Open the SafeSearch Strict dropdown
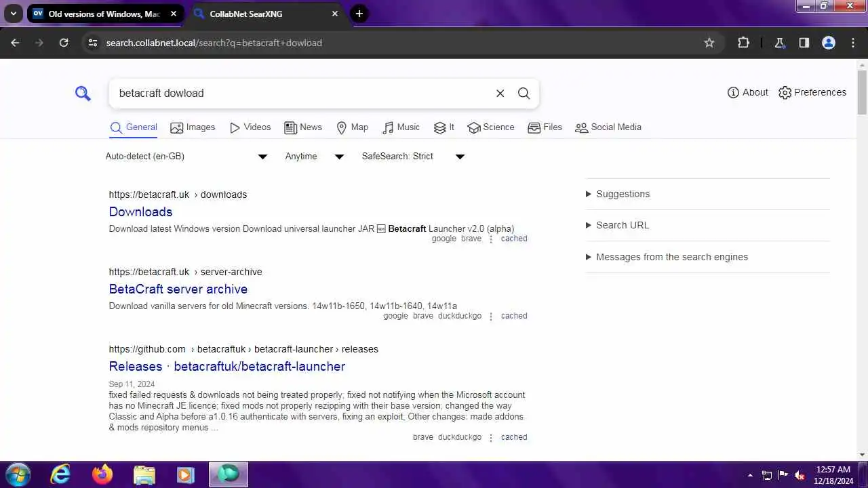 point(413,157)
